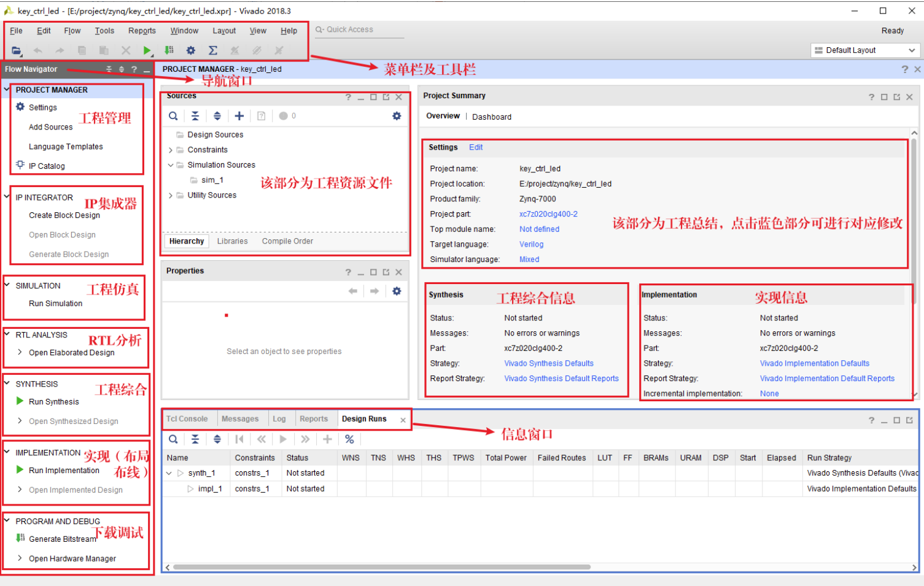Image resolution: width=924 pixels, height=586 pixels.
Task: Collapse the IP INTEGRATOR section
Action: coord(7,197)
